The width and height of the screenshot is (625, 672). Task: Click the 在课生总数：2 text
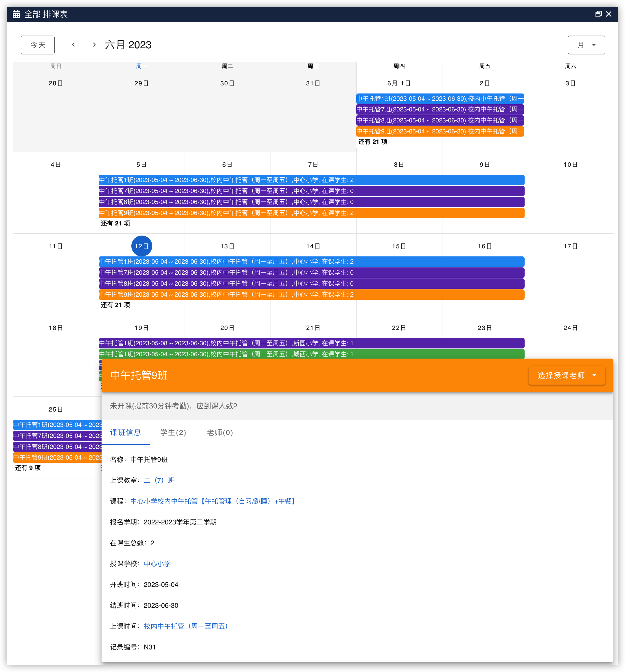click(x=132, y=543)
